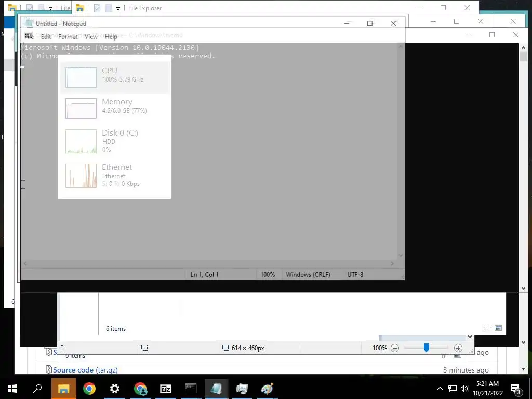532x399 pixels.
Task: Show hidden system tray icons
Action: click(440, 389)
